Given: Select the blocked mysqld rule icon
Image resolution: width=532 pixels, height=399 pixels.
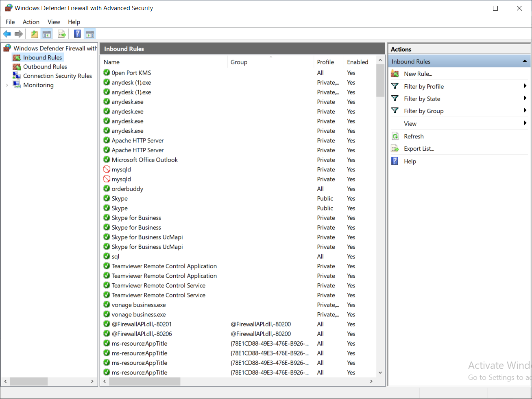Looking at the screenshot, I should (107, 169).
